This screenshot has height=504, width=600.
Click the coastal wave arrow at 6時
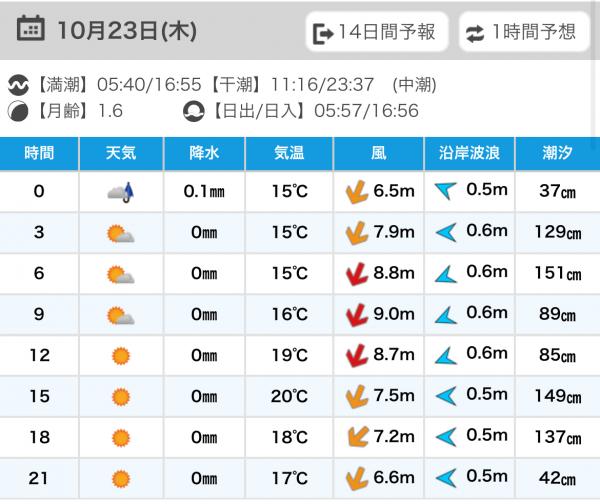[x=446, y=275]
